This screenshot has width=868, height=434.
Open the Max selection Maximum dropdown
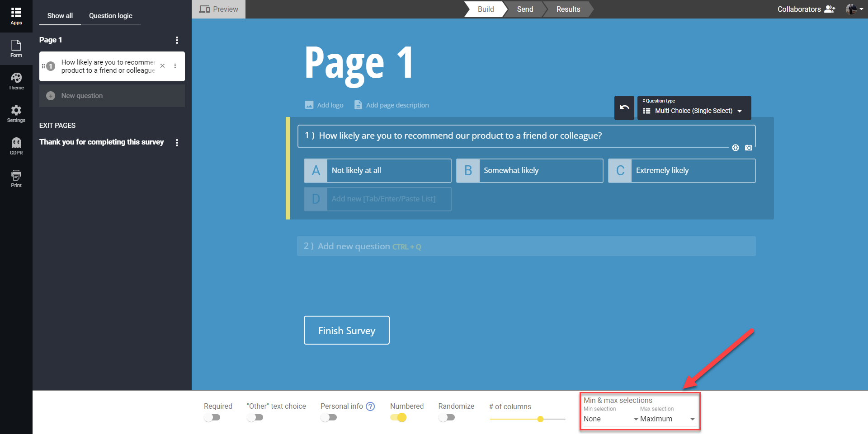point(667,419)
